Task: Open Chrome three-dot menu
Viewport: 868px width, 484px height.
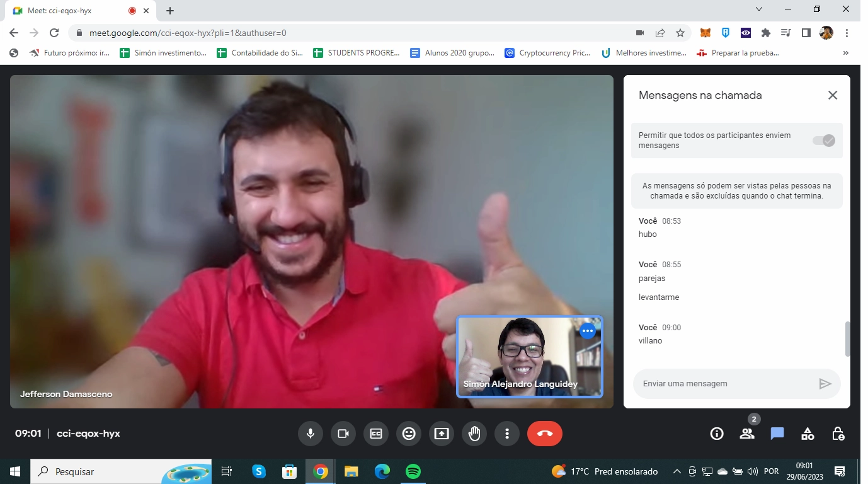Action: [847, 33]
